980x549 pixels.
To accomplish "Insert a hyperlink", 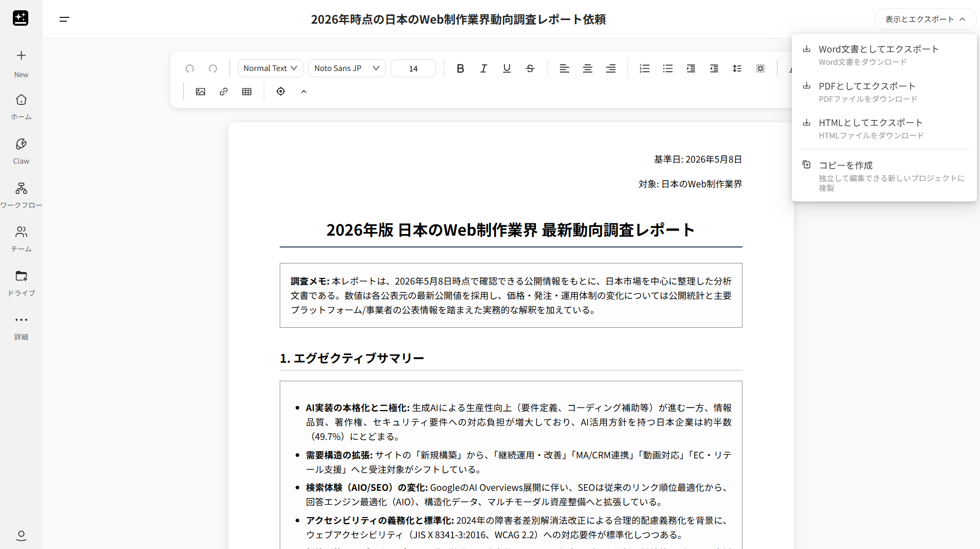I will click(x=224, y=92).
